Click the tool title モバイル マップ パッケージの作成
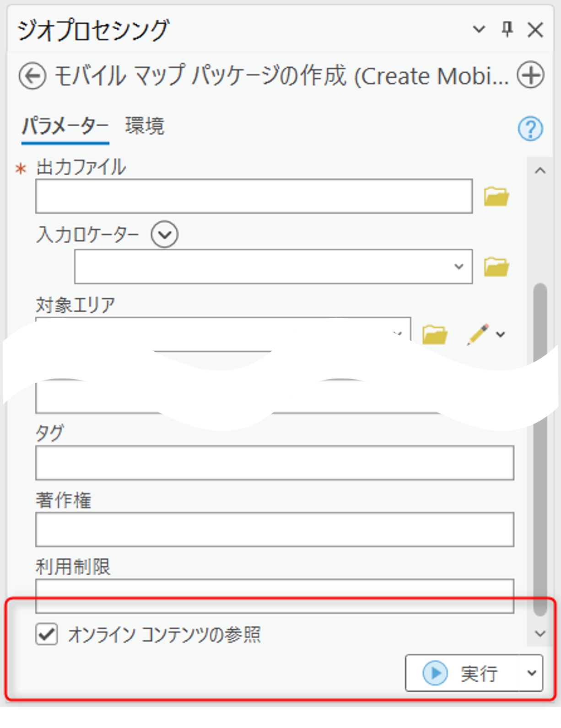 [281, 75]
